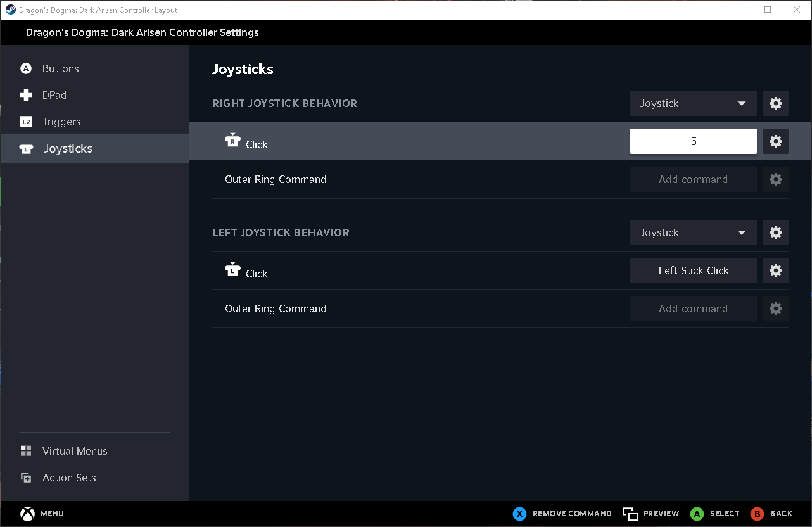Select the Joysticks sidebar item
Viewport: 812px width, 527px height.
click(94, 149)
